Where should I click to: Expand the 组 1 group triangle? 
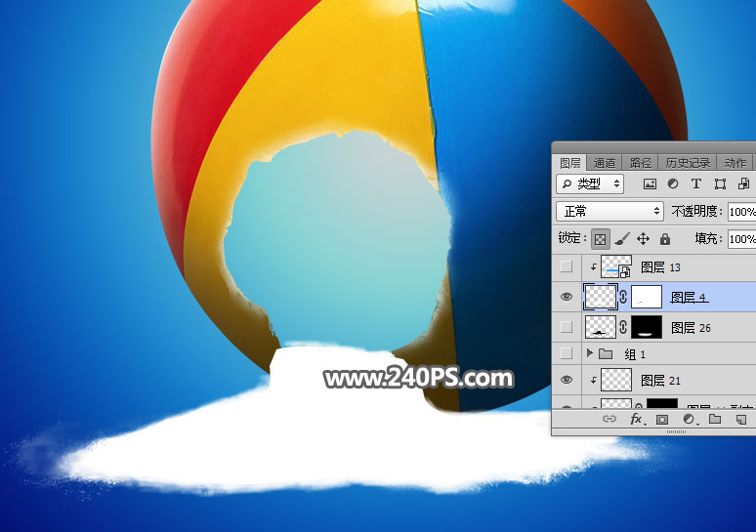(x=589, y=353)
